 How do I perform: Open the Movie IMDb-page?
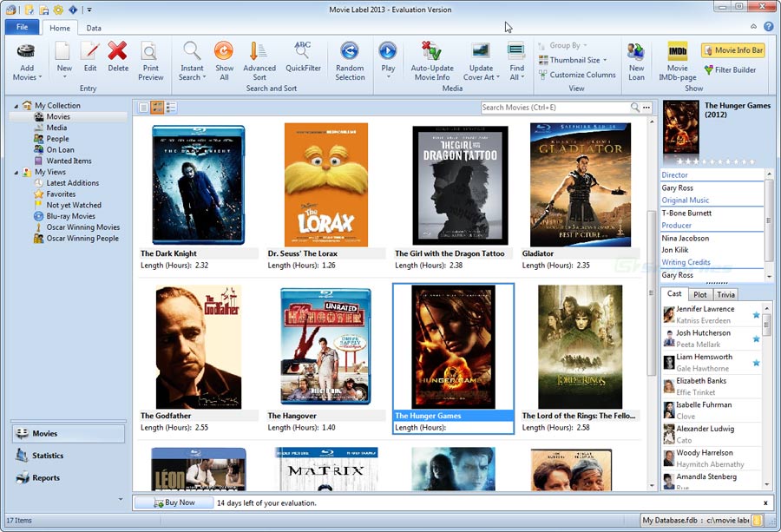tap(678, 61)
